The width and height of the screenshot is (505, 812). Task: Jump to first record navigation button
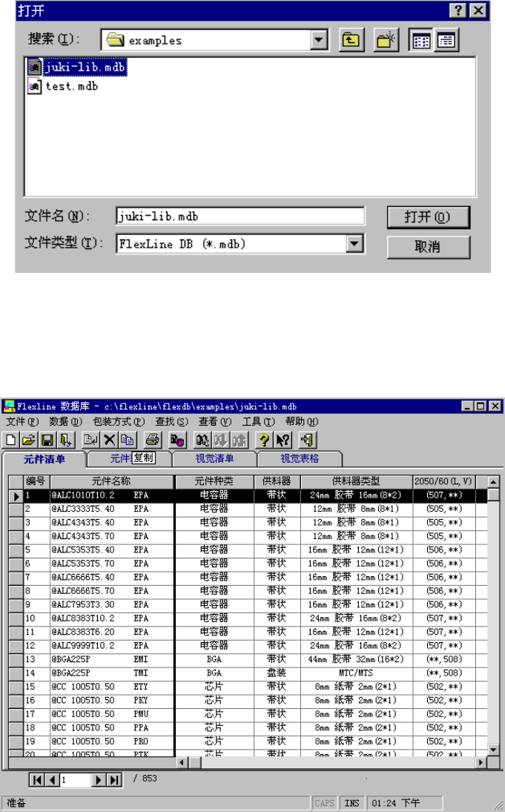coord(37,779)
